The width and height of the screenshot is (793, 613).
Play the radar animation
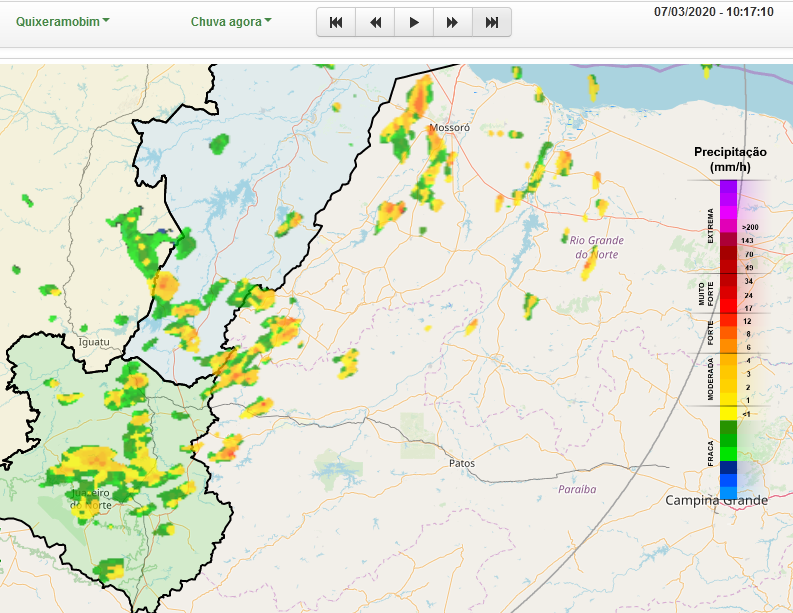click(x=414, y=22)
